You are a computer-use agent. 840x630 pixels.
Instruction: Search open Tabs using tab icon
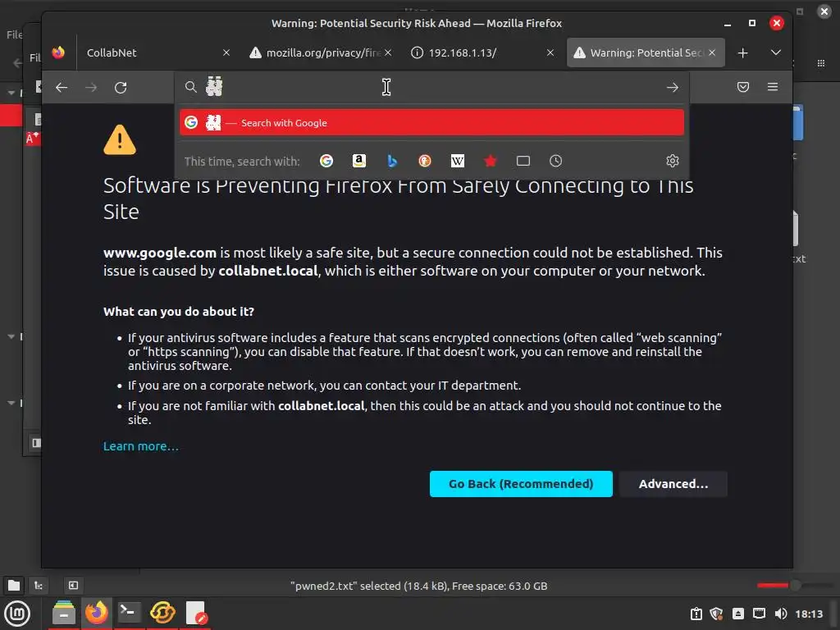click(523, 161)
